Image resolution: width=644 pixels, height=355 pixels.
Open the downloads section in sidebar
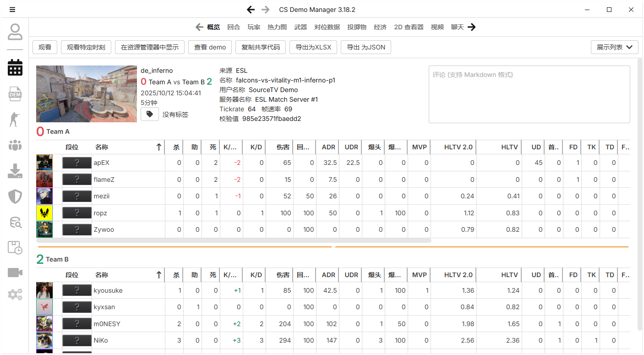[x=15, y=171]
